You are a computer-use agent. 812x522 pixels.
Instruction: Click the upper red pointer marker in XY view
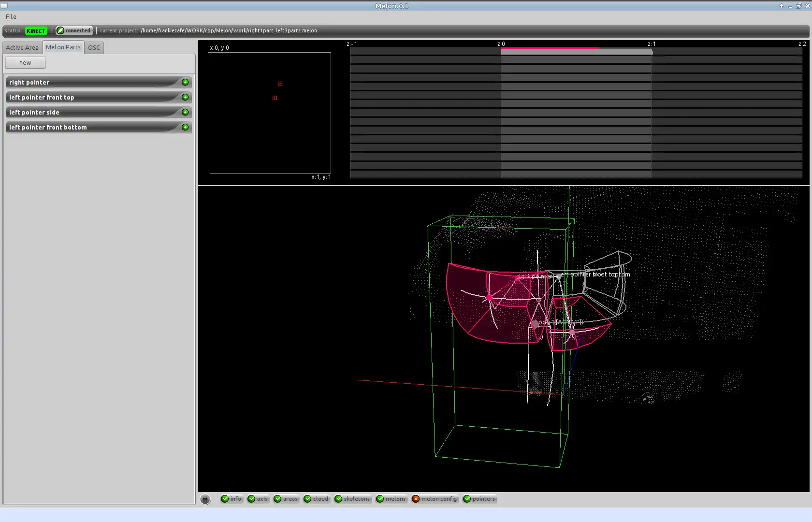click(x=280, y=84)
